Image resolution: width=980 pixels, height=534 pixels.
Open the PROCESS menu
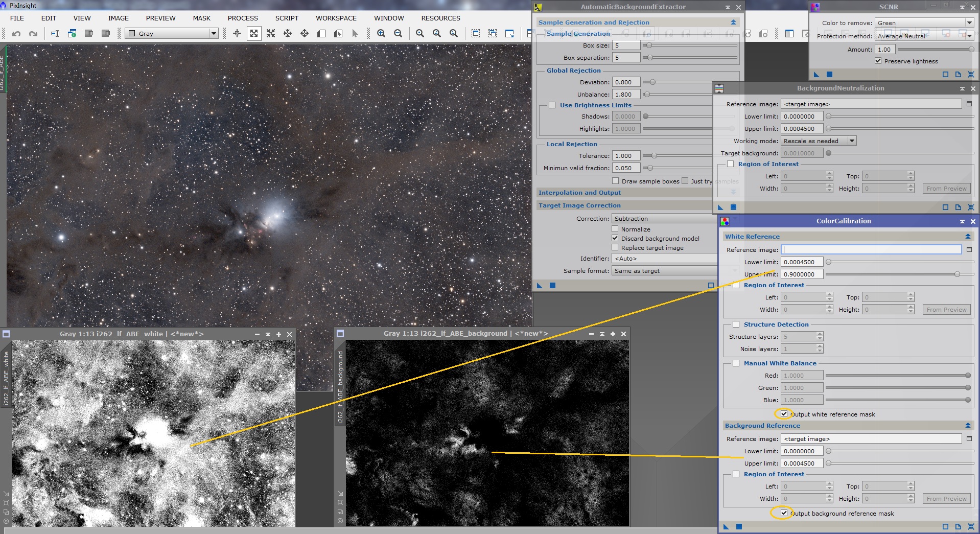point(243,18)
